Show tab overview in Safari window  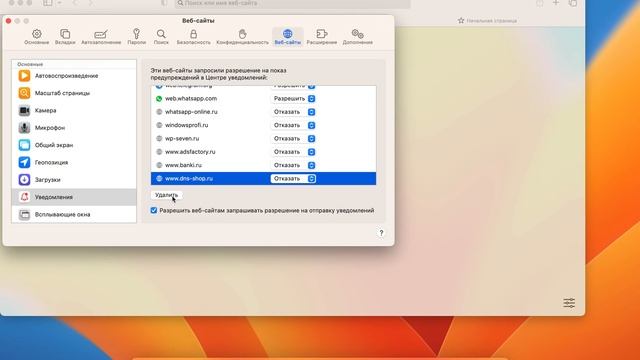click(x=573, y=3)
